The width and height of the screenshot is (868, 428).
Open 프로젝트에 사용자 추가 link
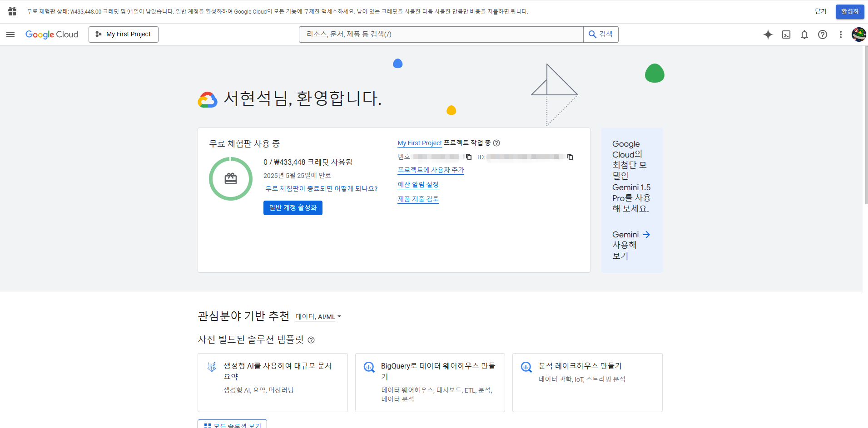pos(431,170)
